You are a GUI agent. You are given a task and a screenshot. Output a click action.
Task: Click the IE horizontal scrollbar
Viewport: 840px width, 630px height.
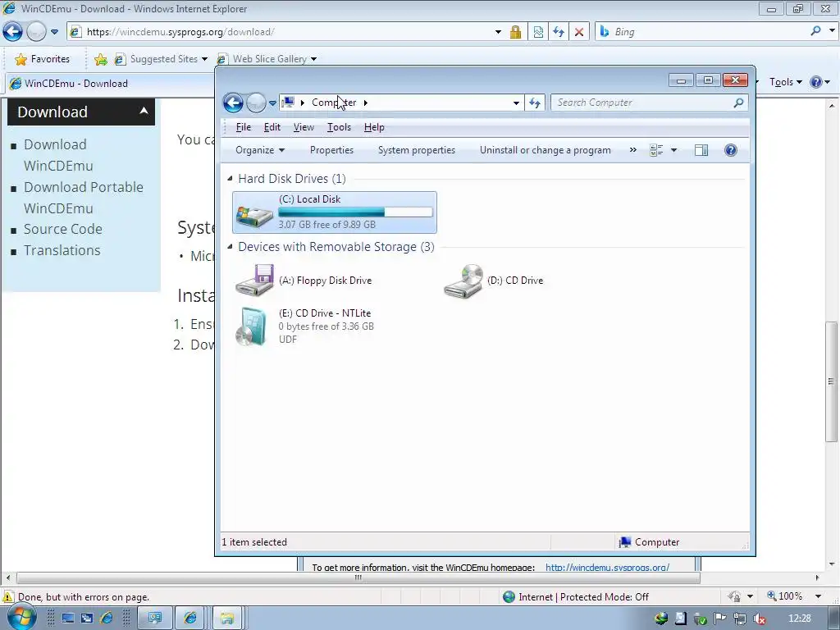(x=358, y=578)
